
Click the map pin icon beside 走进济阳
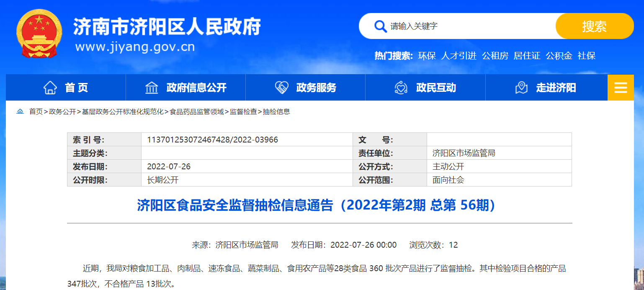[521, 88]
